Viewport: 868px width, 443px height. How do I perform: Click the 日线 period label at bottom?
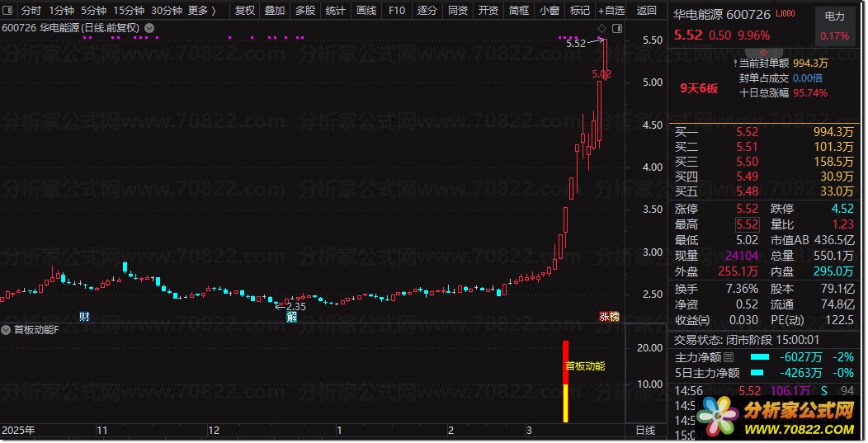[x=645, y=431]
